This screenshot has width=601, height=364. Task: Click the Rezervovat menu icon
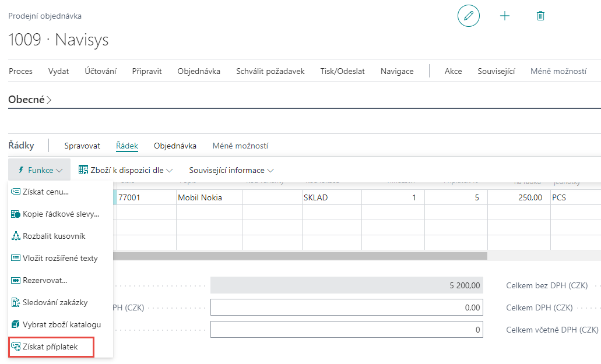tap(16, 280)
